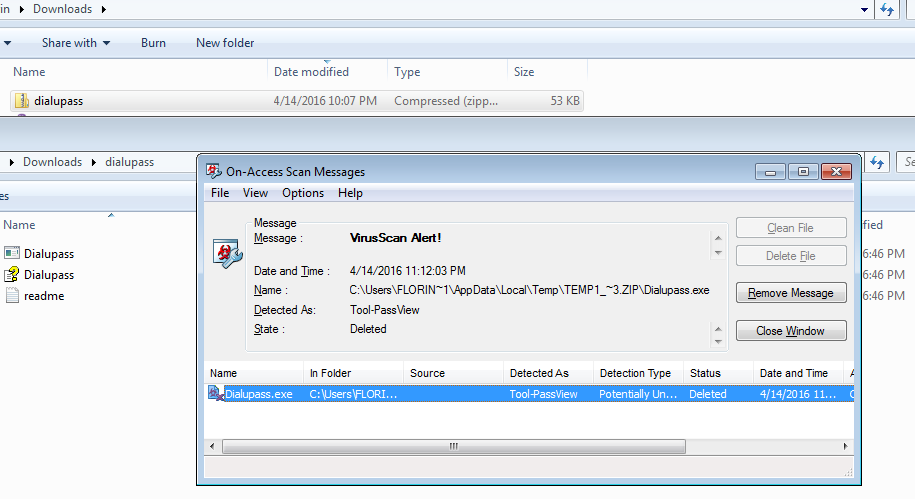This screenshot has width=915, height=499.
Task: Click the On-Access Scan Messages title icon
Action: (x=214, y=171)
